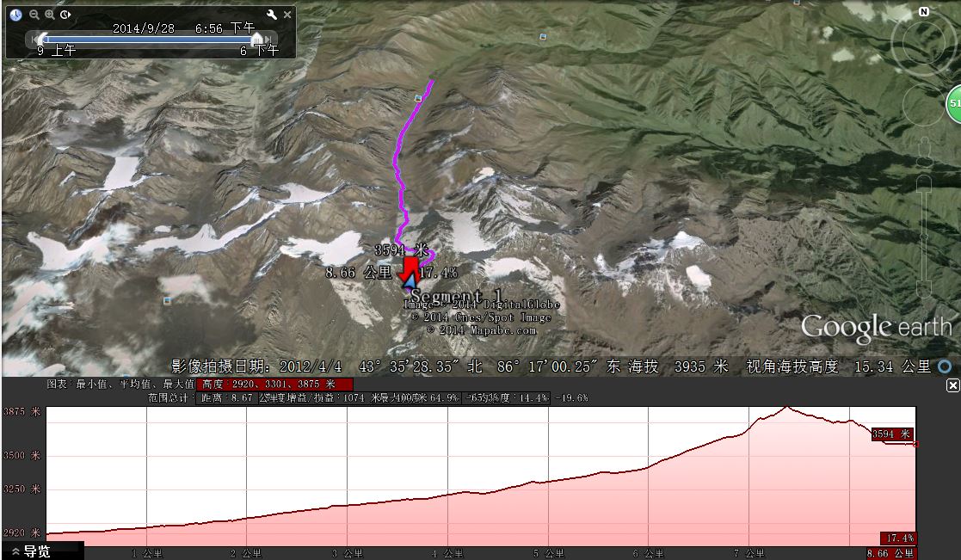Click the elevation profile peak near 3875 米

pos(785,408)
